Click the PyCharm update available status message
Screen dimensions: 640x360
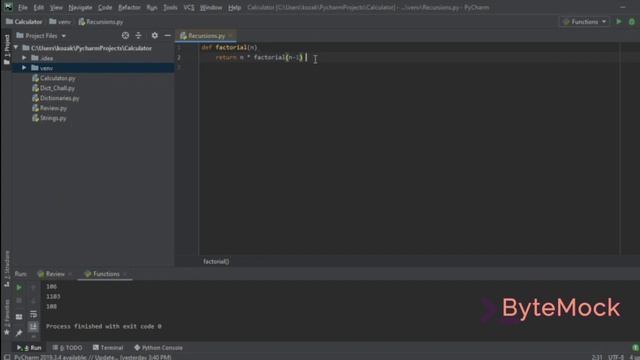pos(93,357)
